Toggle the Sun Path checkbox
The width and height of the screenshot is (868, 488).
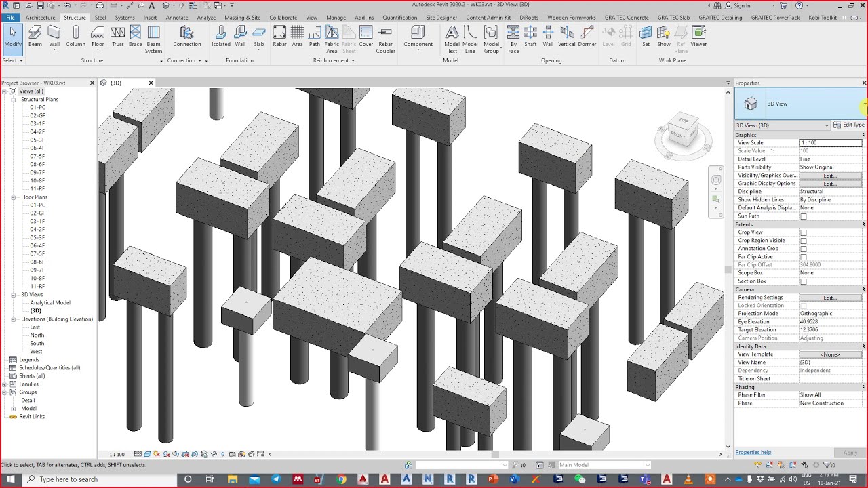(x=804, y=216)
